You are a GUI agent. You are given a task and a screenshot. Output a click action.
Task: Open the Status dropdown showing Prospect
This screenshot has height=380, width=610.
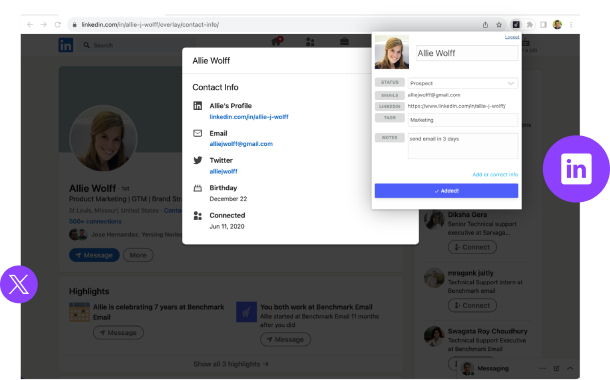pyautogui.click(x=463, y=83)
